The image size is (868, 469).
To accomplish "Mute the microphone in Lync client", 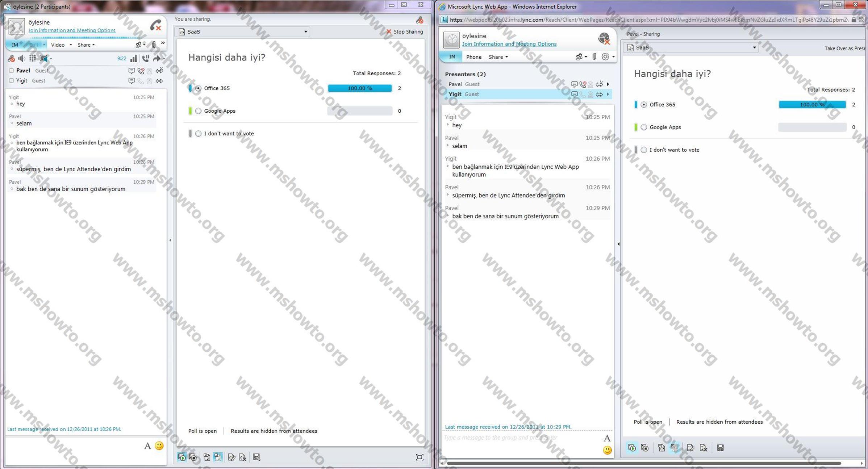I will 11,58.
